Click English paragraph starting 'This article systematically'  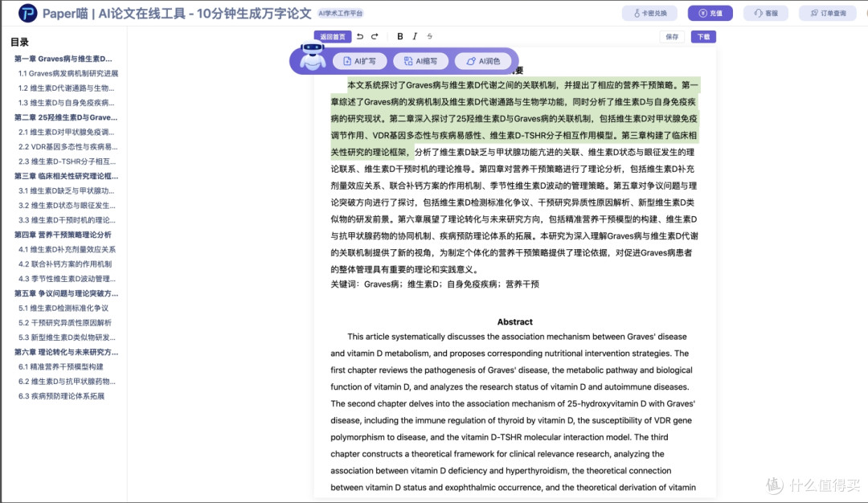click(x=513, y=412)
